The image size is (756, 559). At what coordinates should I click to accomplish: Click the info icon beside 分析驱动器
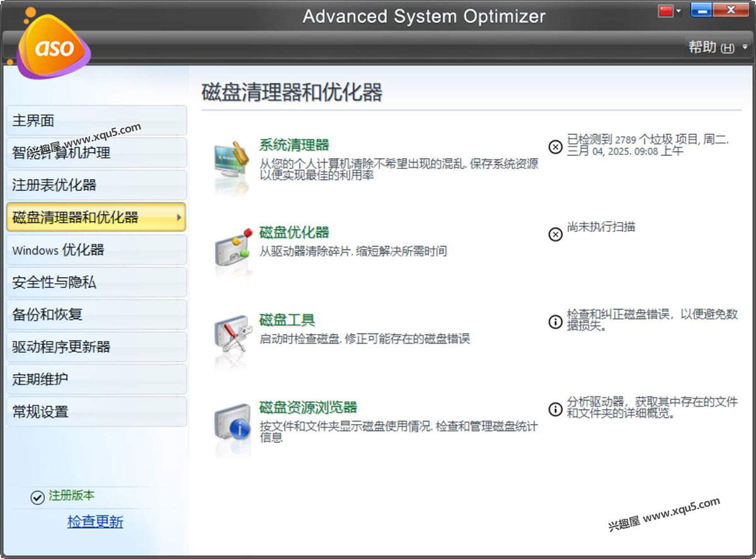pos(555,409)
